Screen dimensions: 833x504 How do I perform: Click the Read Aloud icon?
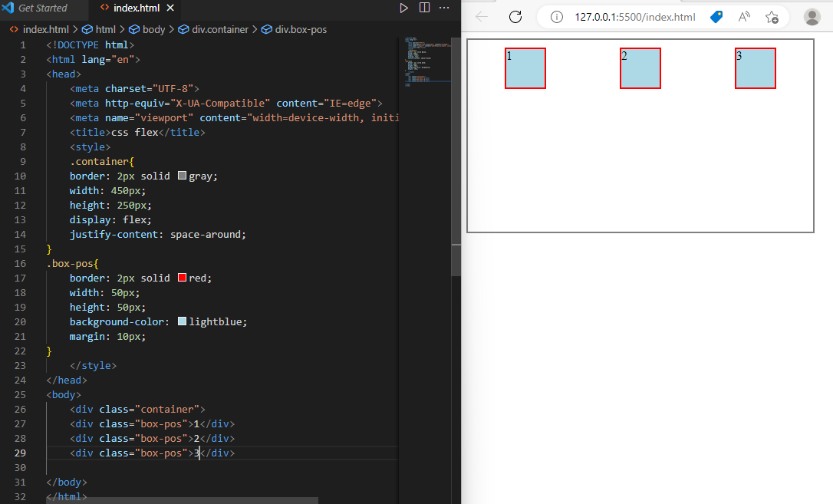744,17
